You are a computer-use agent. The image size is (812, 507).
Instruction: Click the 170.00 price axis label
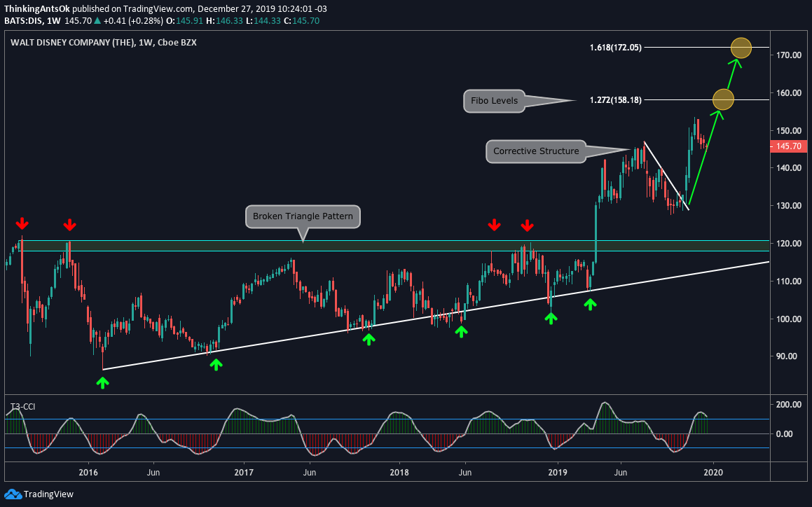coord(789,55)
